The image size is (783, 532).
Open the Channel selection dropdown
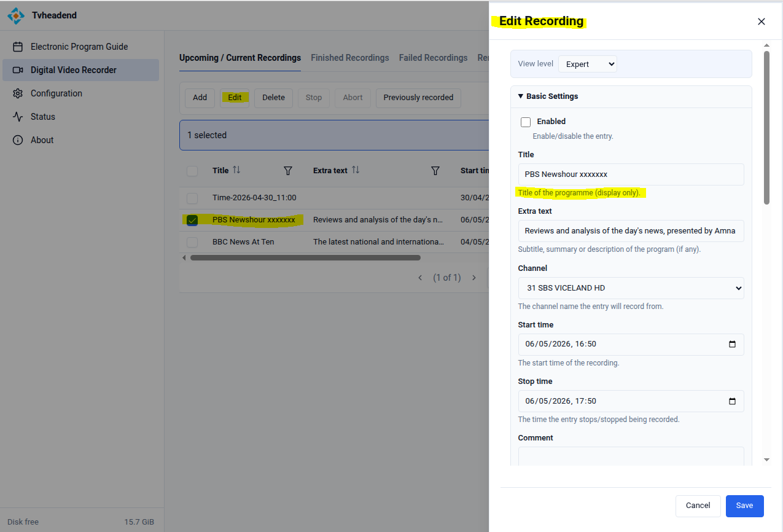(x=631, y=288)
